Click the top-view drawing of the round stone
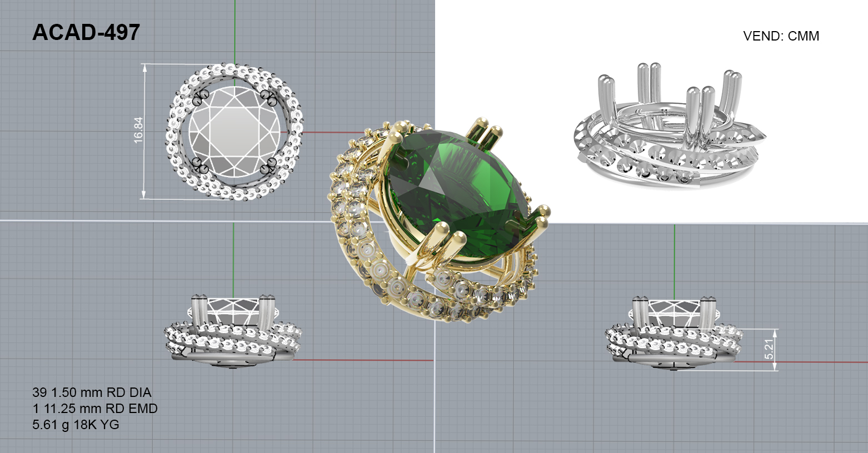 [x=235, y=132]
